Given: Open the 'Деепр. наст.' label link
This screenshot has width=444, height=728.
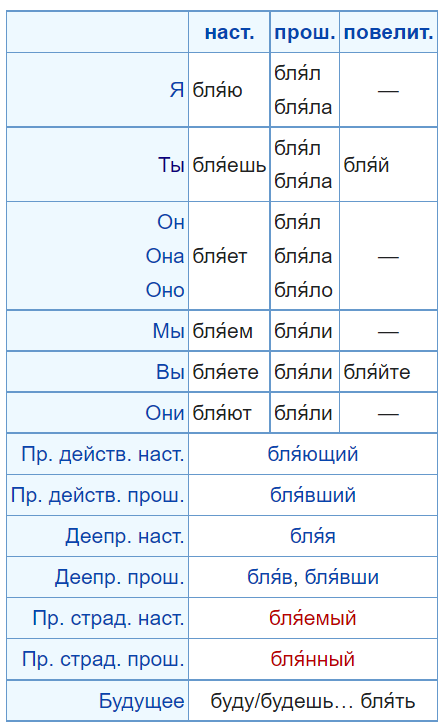Looking at the screenshot, I should (x=124, y=536).
